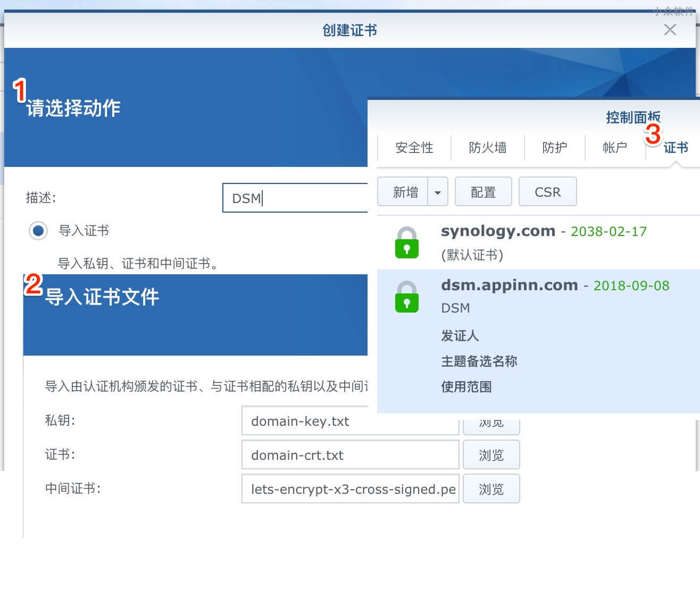Click the dsm.appinn.com green lock icon
The image size is (700, 598).
click(x=407, y=297)
